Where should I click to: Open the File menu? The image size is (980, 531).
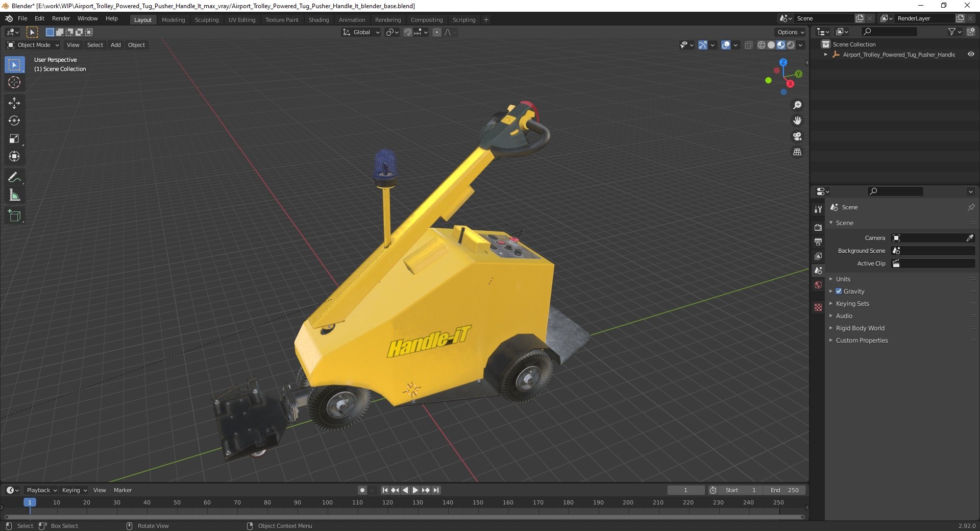point(22,18)
